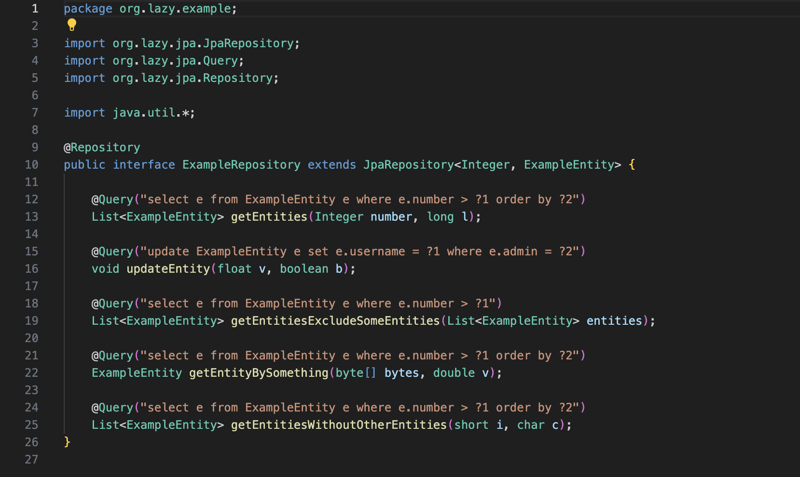Click the @Query annotation on line 12
The width and height of the screenshot is (800, 477).
(112, 199)
